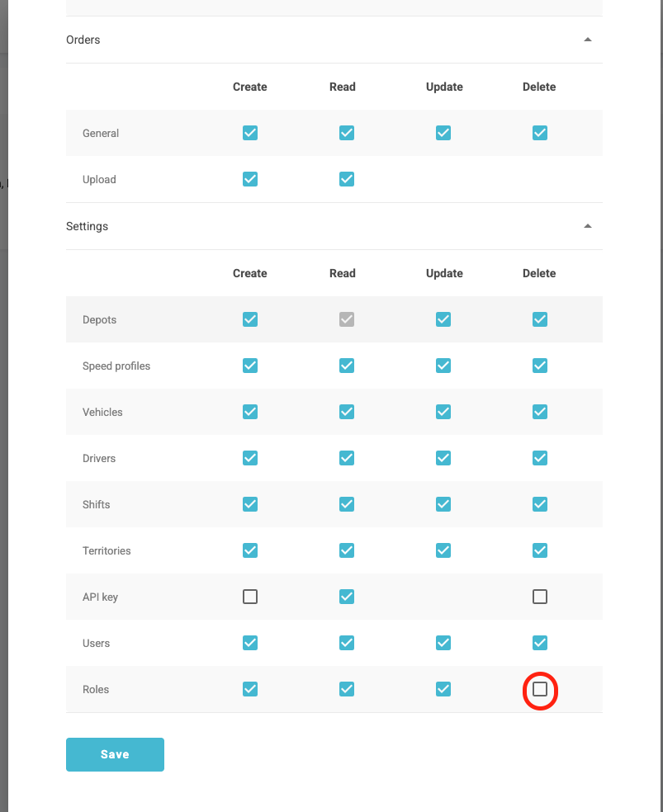663x812 pixels.
Task: Uncheck Read permission for Orders Upload
Action: click(x=347, y=179)
